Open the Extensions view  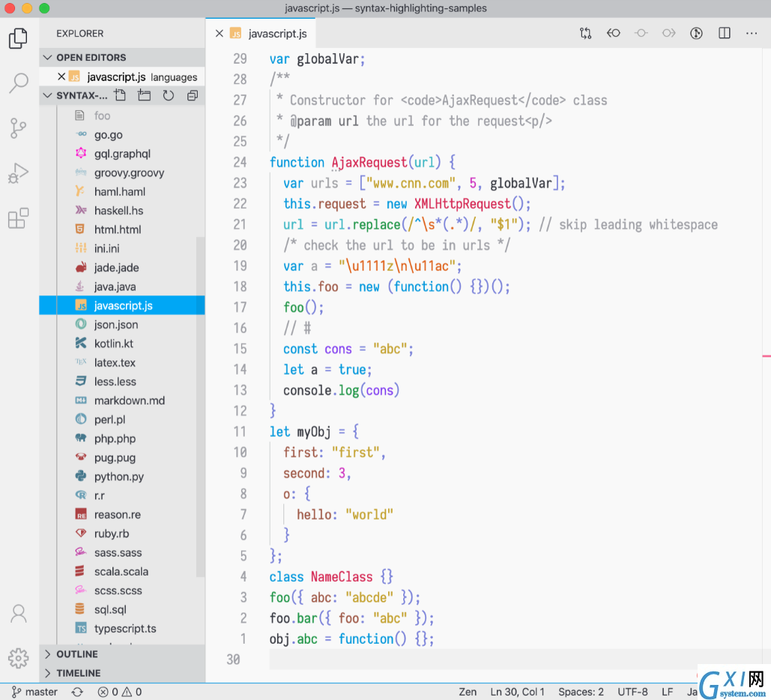tap(19, 218)
